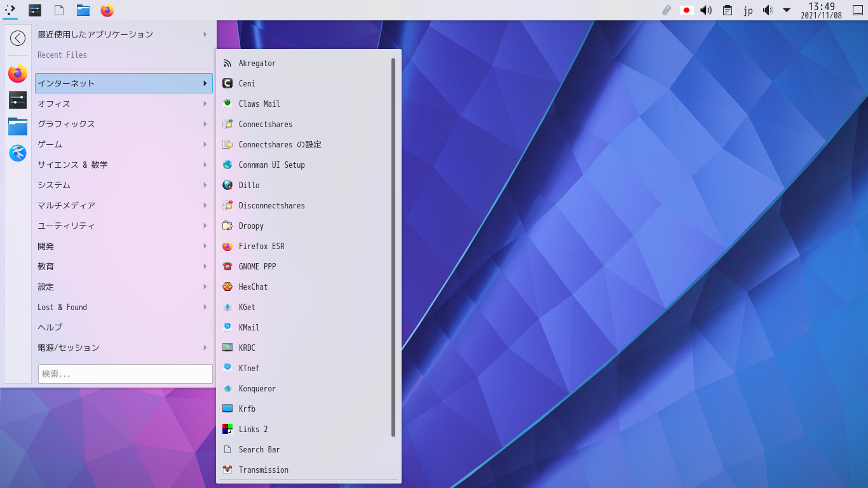Screen dimensions: 868x488
Task: Click the blue bird icon in favorites sidebar
Action: (x=18, y=153)
